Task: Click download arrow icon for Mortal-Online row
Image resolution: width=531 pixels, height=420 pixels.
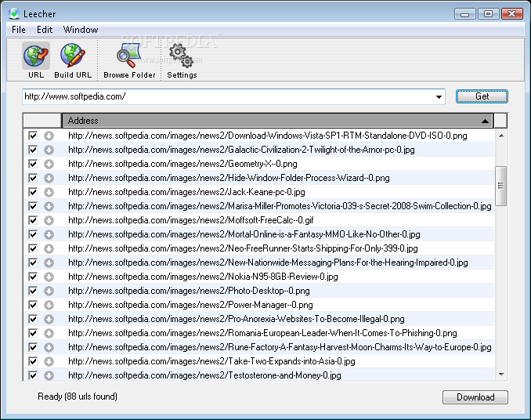Action: coord(49,234)
